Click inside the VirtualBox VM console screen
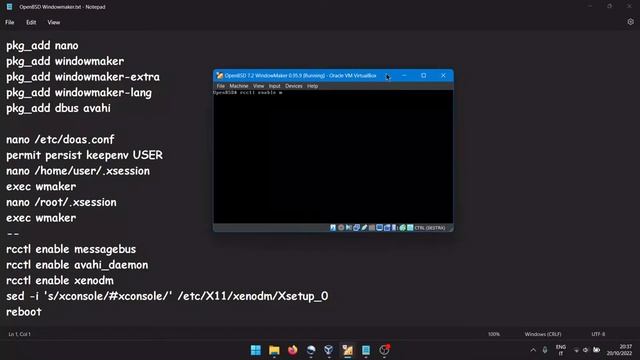Screen dimensions: 640x360 tap(333, 157)
